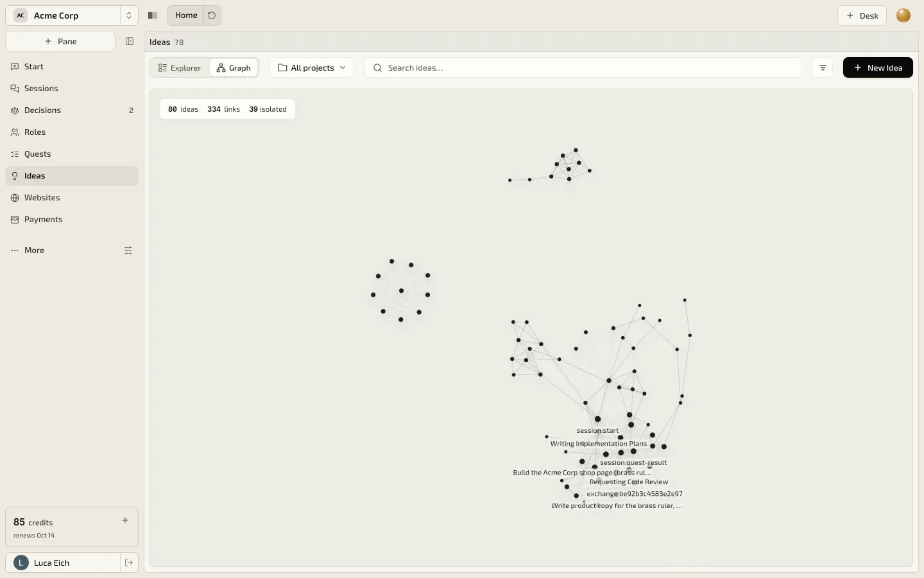The image size is (924, 578).
Task: Go to Quests in the sidebar
Action: coord(72,154)
